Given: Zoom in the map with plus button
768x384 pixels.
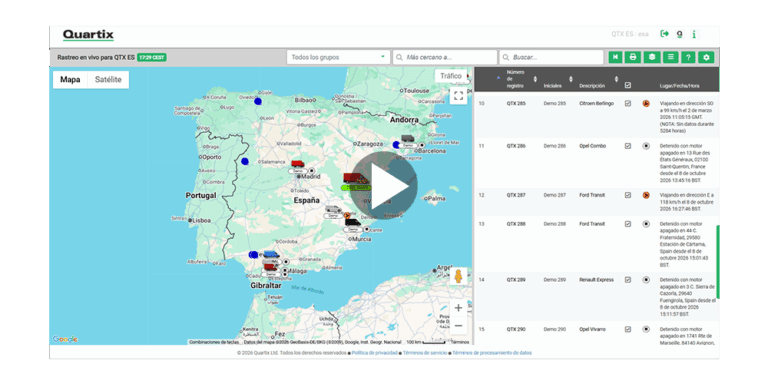Looking at the screenshot, I should 458,308.
